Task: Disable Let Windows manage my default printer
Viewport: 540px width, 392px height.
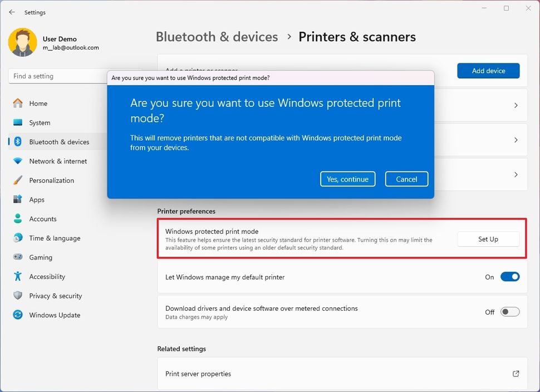Action: click(x=510, y=277)
